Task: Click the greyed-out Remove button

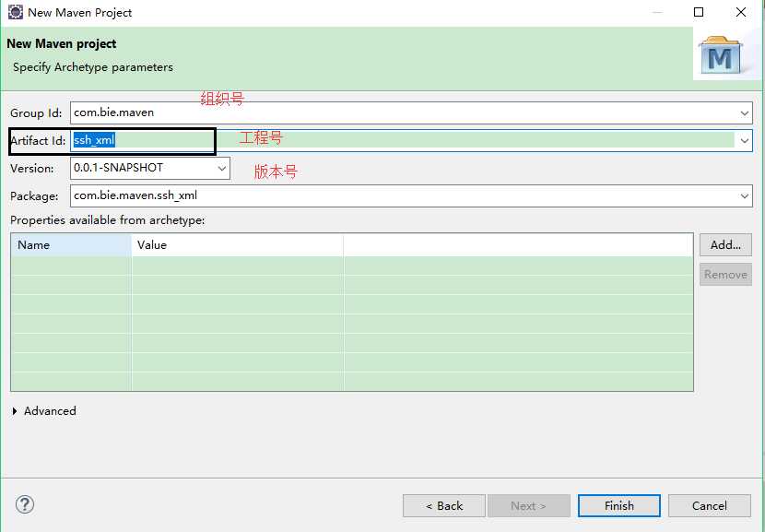Action: pos(725,274)
